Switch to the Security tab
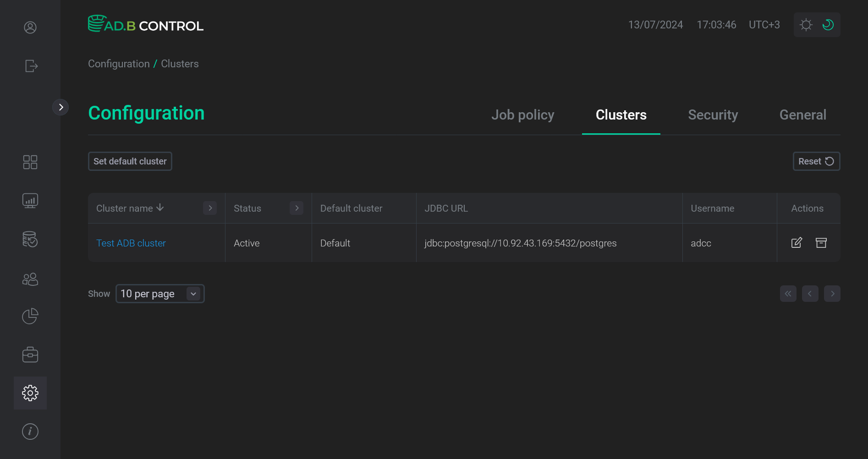The height and width of the screenshot is (459, 868). pyautogui.click(x=713, y=115)
